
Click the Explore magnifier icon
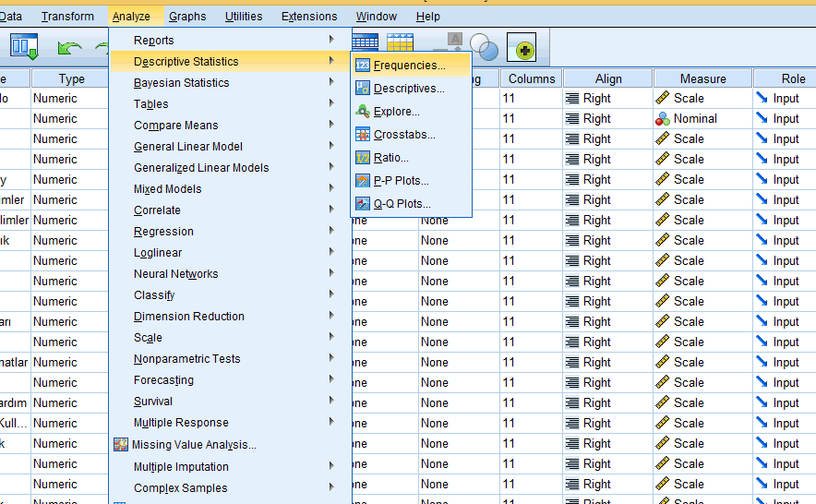click(x=363, y=112)
